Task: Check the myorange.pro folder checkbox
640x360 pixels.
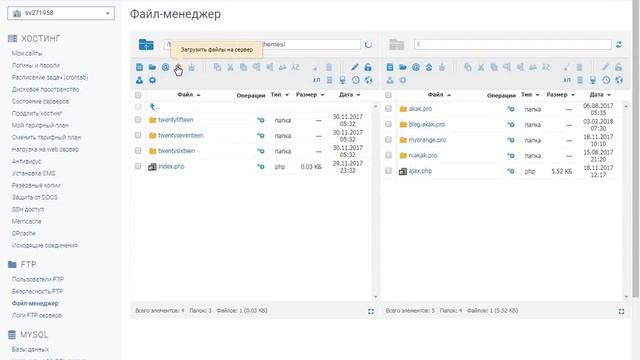Action: click(x=388, y=140)
